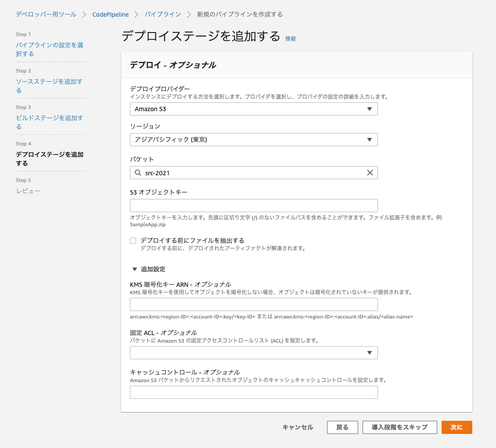Click the S3 オブジェクトキー input field
The width and height of the screenshot is (496, 448).
pyautogui.click(x=254, y=206)
